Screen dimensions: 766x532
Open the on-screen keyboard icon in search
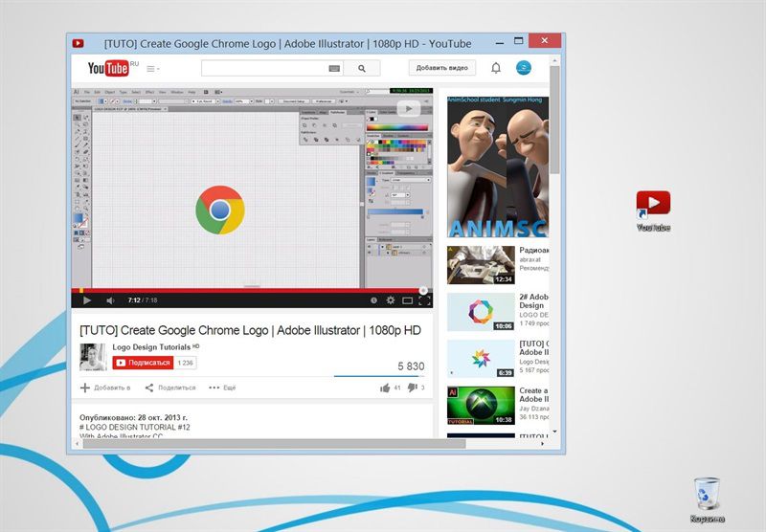(334, 69)
